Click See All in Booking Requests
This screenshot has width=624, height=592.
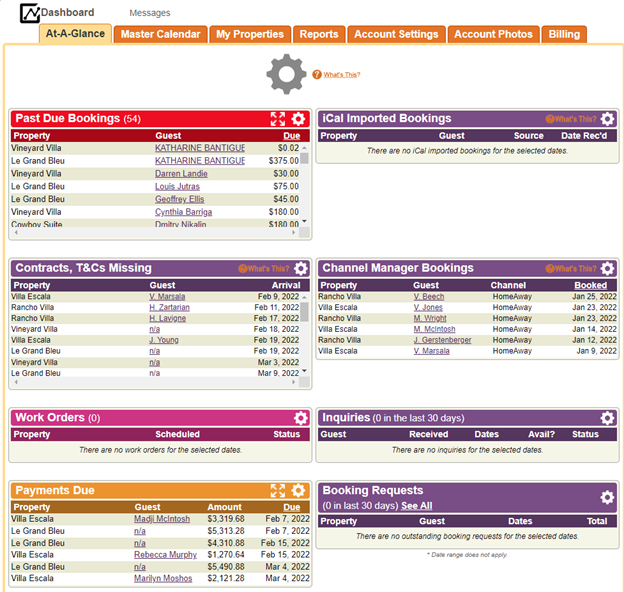pos(417,506)
